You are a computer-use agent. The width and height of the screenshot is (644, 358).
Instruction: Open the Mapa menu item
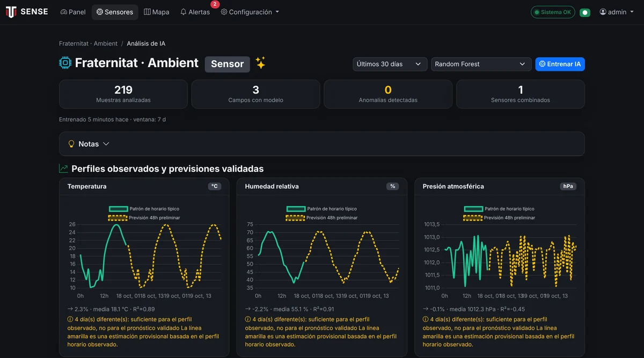coord(157,12)
